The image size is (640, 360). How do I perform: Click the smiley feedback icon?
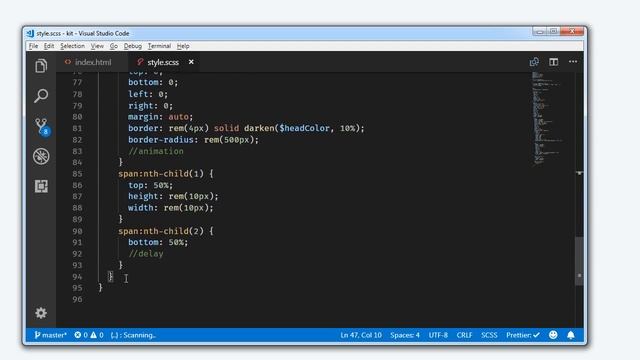553,335
